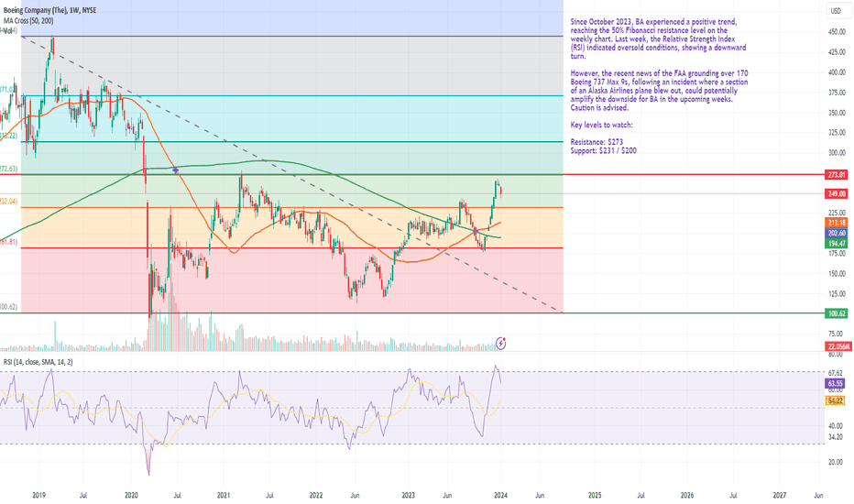Click the 34.20 RSI lower band value
Screen dimensions: 854x504
[x=835, y=436]
